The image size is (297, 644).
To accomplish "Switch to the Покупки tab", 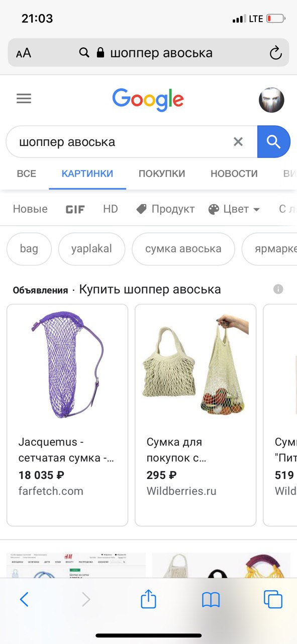I will coord(162,174).
